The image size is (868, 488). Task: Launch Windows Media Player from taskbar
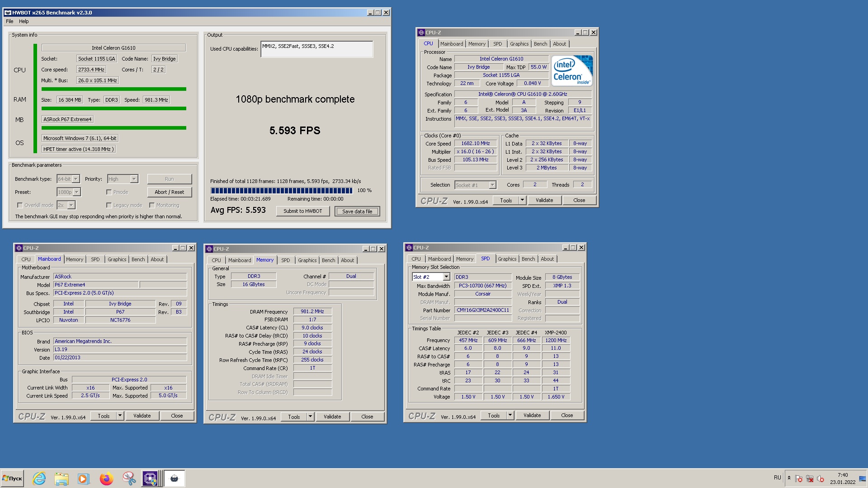pos(84,478)
